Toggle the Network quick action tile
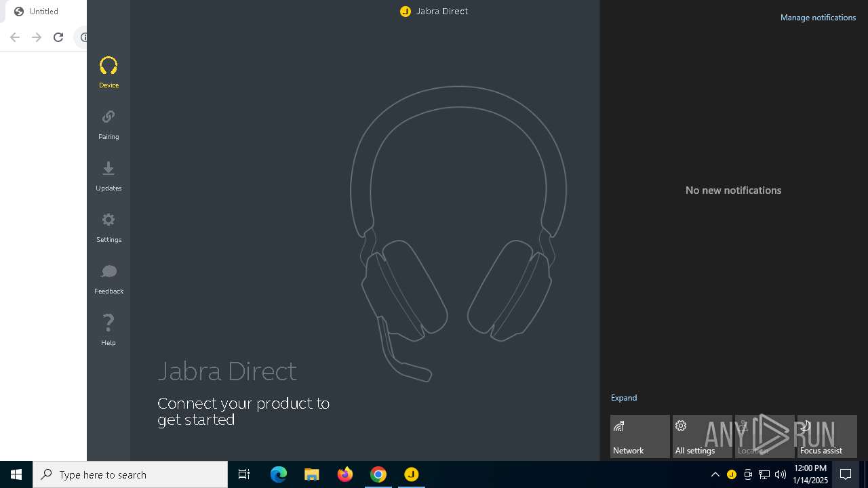 click(639, 436)
